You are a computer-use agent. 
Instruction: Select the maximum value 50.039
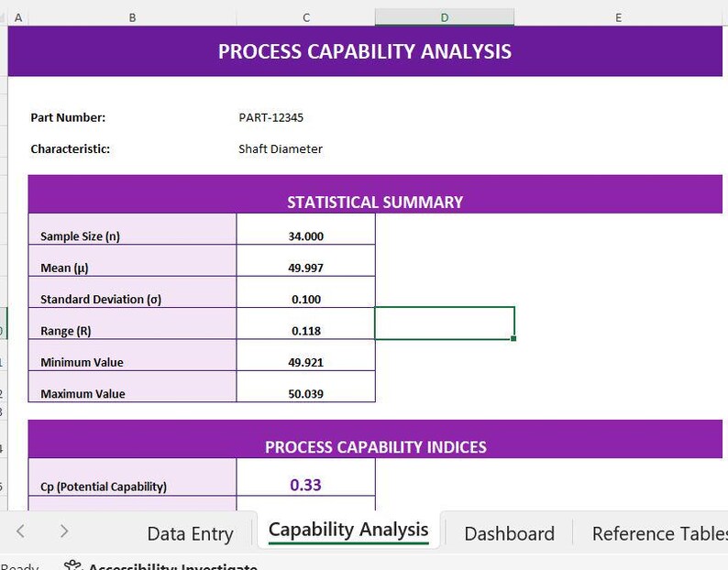point(306,387)
